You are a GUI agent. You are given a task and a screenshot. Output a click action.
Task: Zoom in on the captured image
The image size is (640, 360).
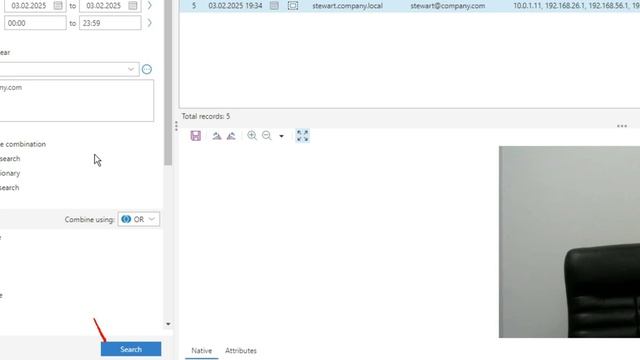[252, 136]
